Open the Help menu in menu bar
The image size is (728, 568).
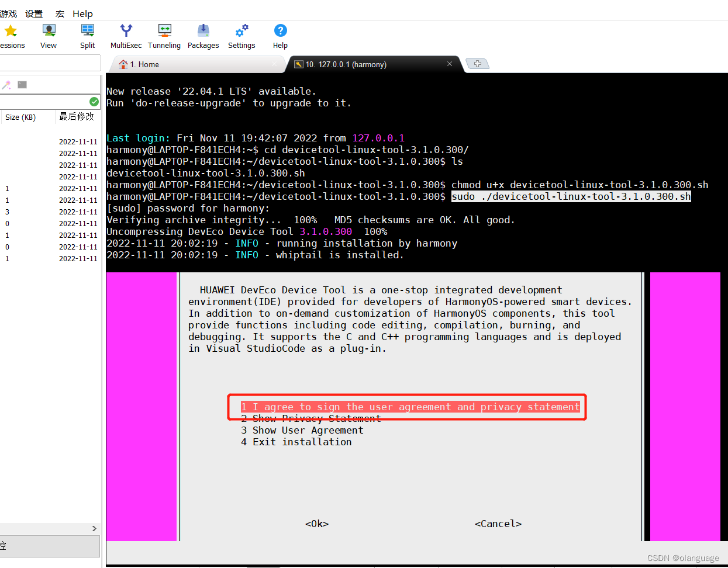82,13
